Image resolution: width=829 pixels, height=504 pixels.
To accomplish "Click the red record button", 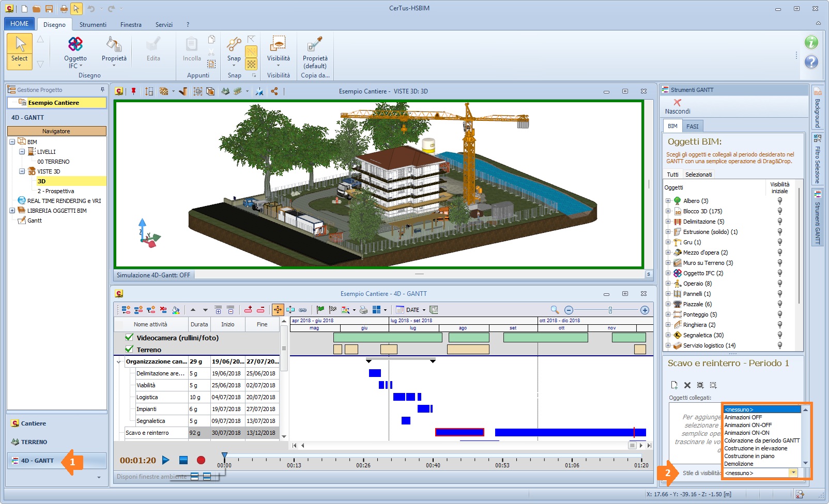I will [201, 460].
